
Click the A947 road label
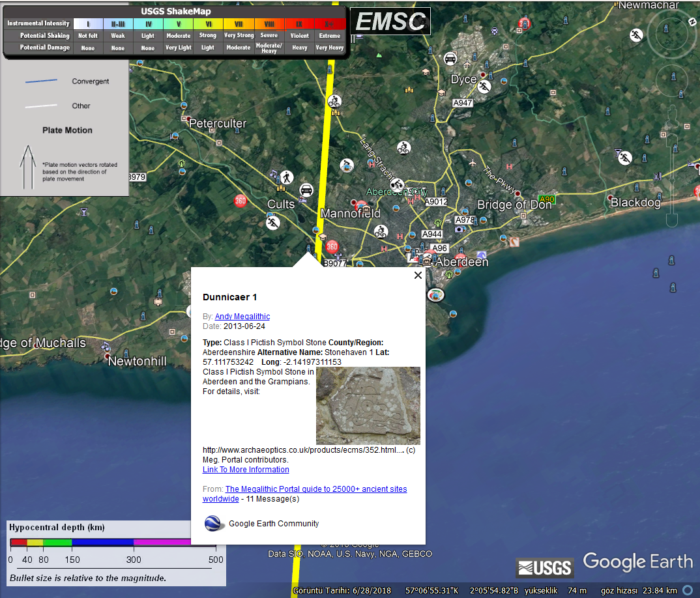[463, 103]
